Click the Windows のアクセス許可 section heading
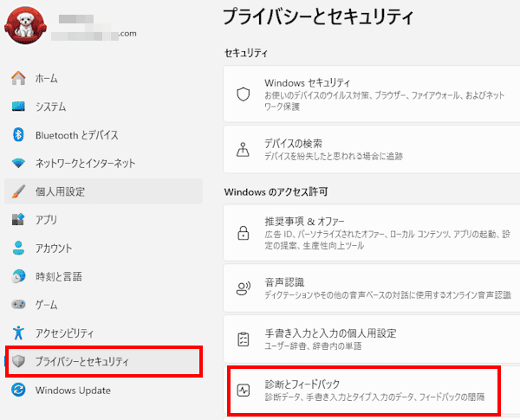Image resolution: width=520 pixels, height=420 pixels. (276, 191)
